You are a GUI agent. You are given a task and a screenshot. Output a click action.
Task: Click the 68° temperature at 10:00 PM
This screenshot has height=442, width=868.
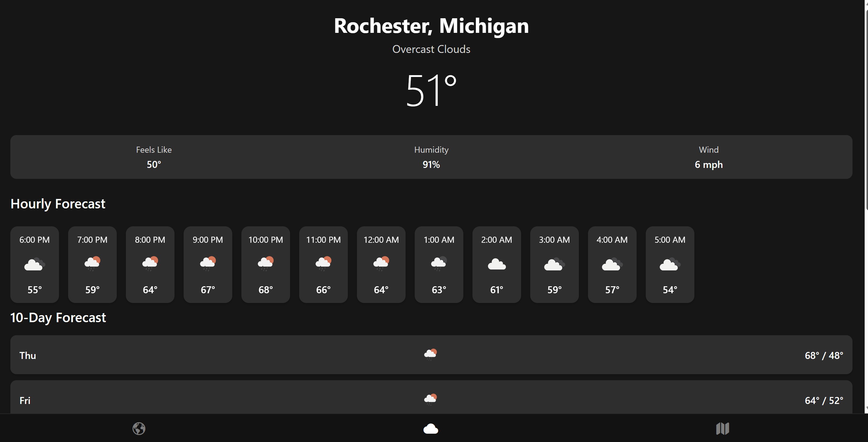coord(265,290)
